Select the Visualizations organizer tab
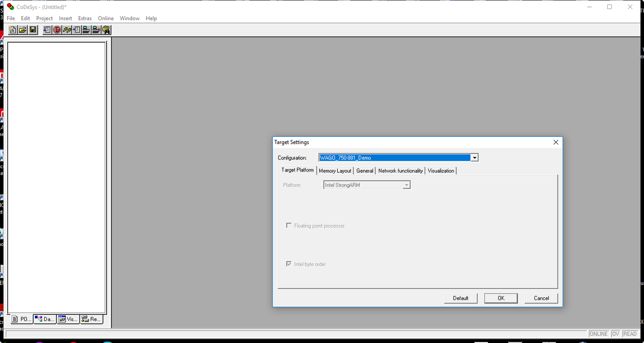Image resolution: width=644 pixels, height=343 pixels. 68,319
